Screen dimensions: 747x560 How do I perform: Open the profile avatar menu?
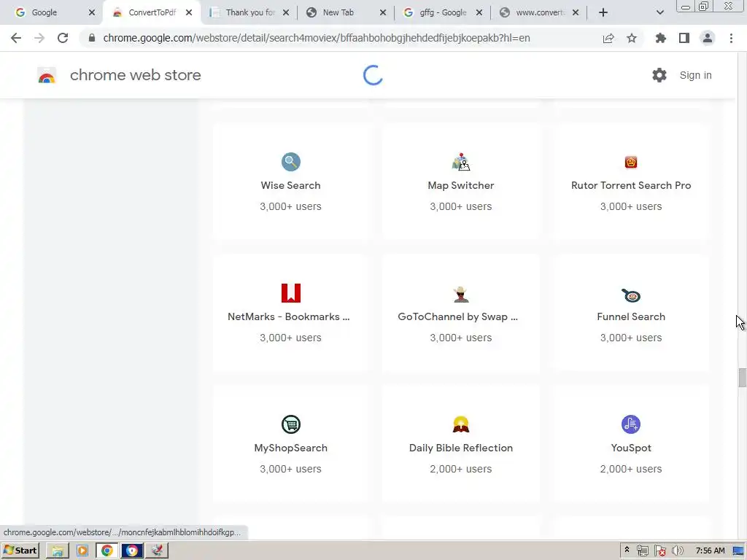pyautogui.click(x=708, y=38)
